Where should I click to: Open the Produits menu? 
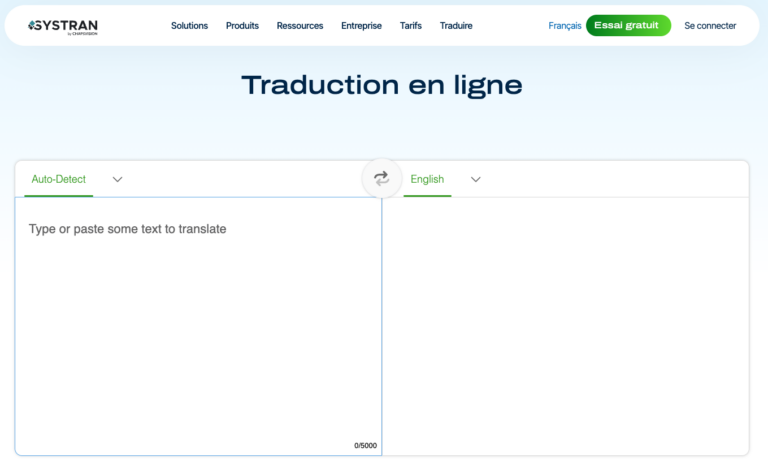coord(242,26)
